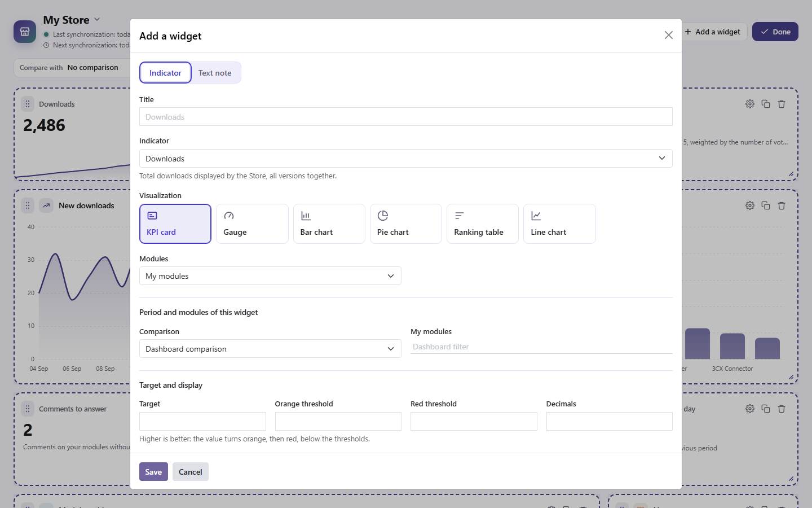This screenshot has height=508, width=812.
Task: Open the My Store dropdown chevron
Action: coord(97,19)
